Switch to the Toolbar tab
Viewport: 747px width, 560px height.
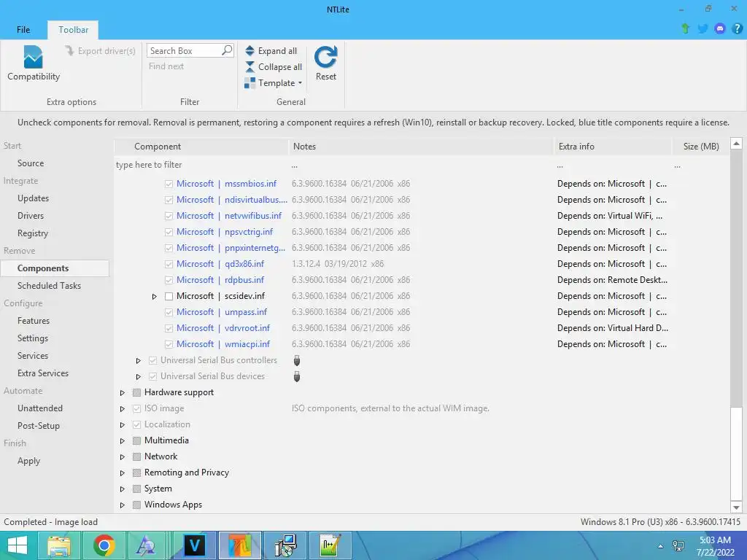click(74, 29)
